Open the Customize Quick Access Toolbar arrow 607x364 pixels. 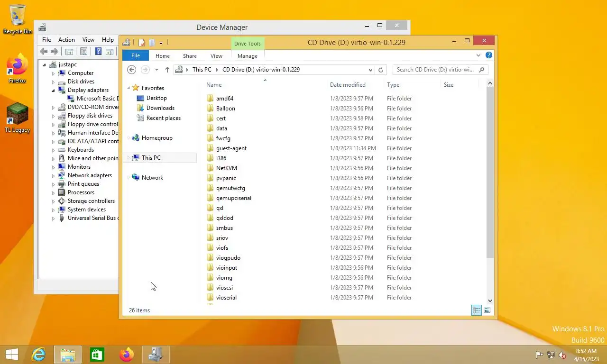(161, 43)
